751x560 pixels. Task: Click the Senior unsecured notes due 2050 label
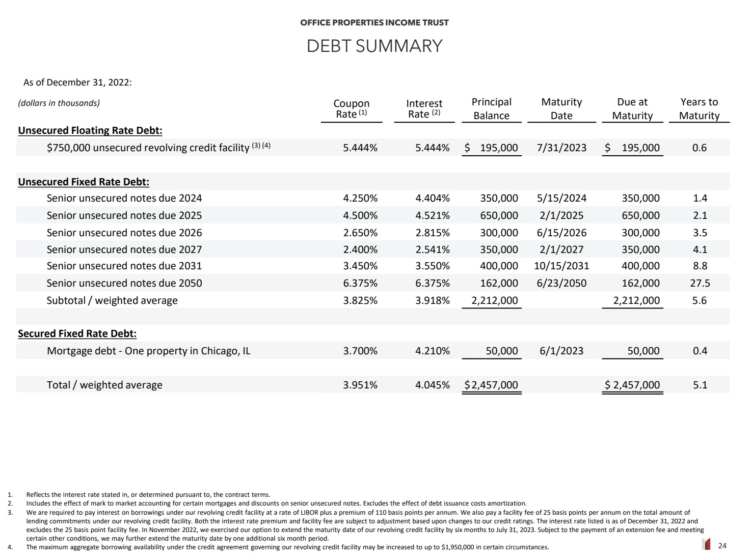click(124, 283)
